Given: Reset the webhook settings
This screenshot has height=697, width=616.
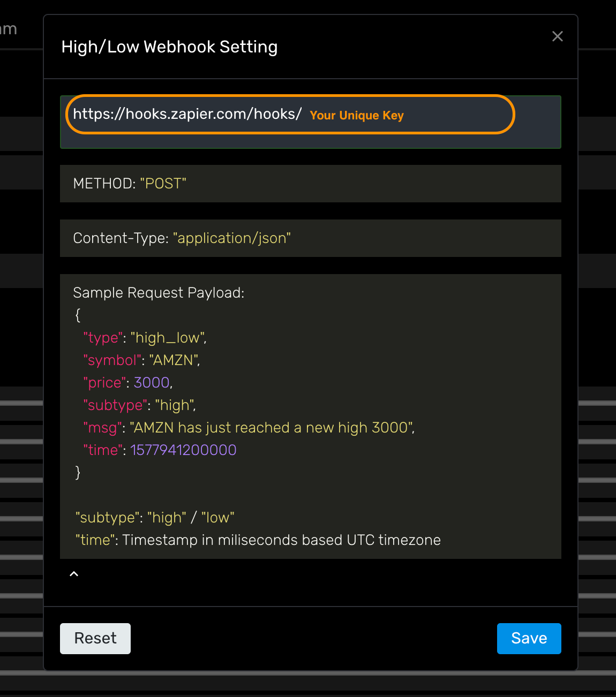Looking at the screenshot, I should [95, 639].
